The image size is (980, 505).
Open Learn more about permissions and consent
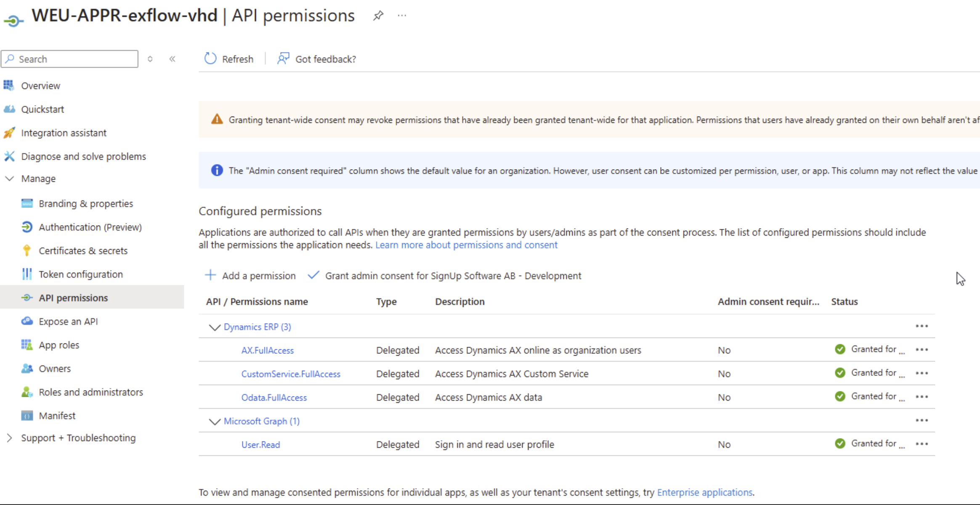(466, 245)
